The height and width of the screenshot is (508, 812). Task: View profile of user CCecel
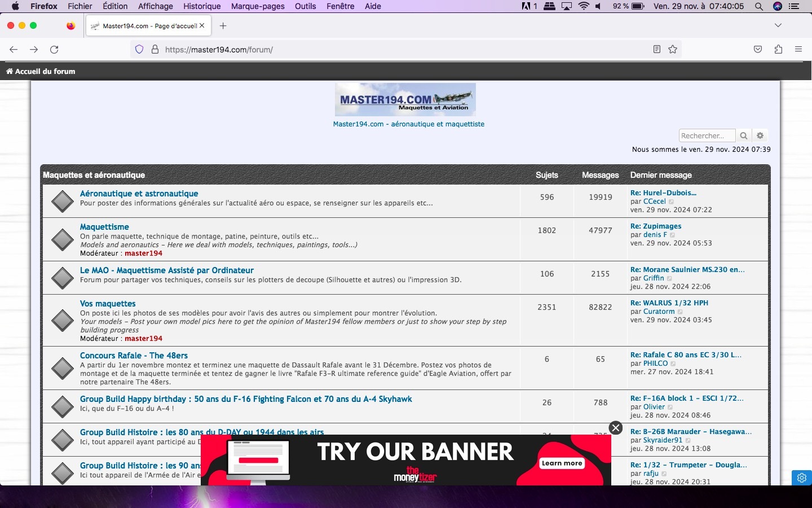click(655, 202)
